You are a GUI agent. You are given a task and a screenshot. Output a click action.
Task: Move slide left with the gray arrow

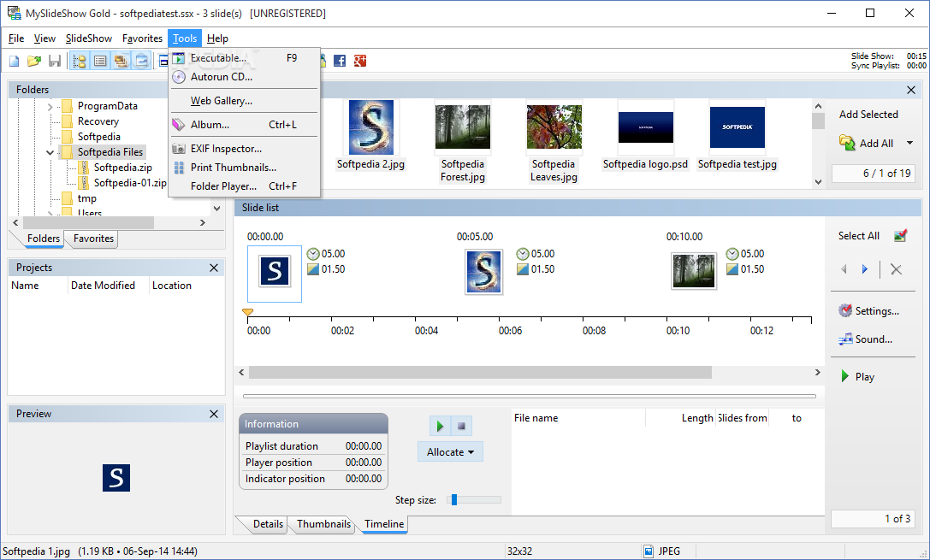click(x=844, y=269)
